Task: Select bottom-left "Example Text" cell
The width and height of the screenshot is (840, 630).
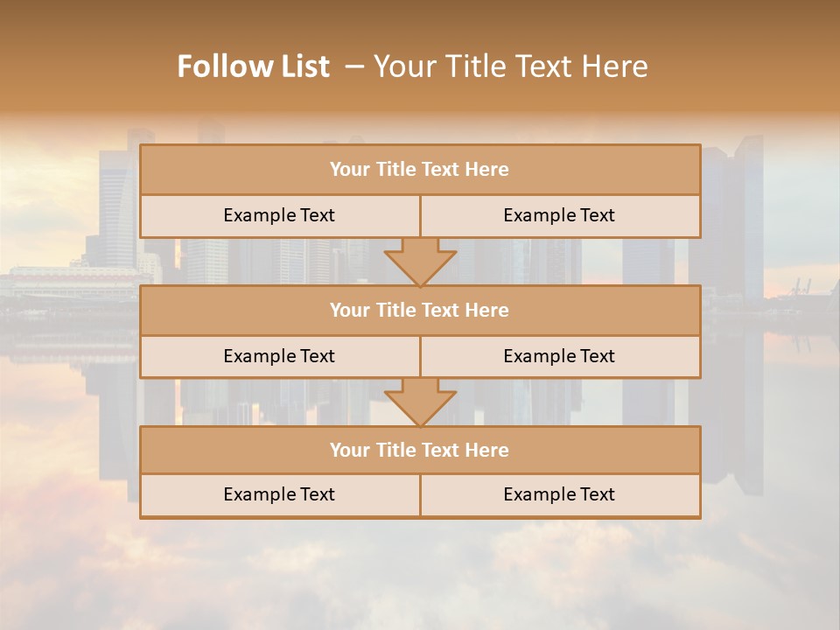Action: (279, 495)
